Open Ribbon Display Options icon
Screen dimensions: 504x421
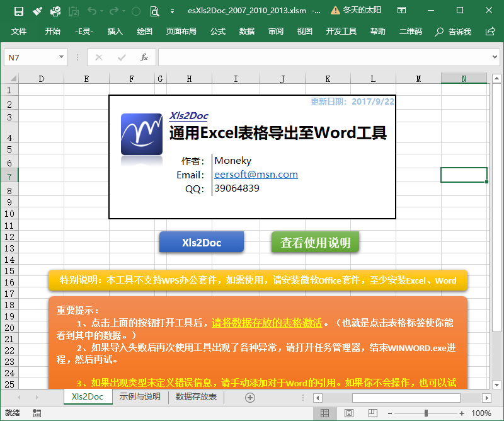coord(401,10)
